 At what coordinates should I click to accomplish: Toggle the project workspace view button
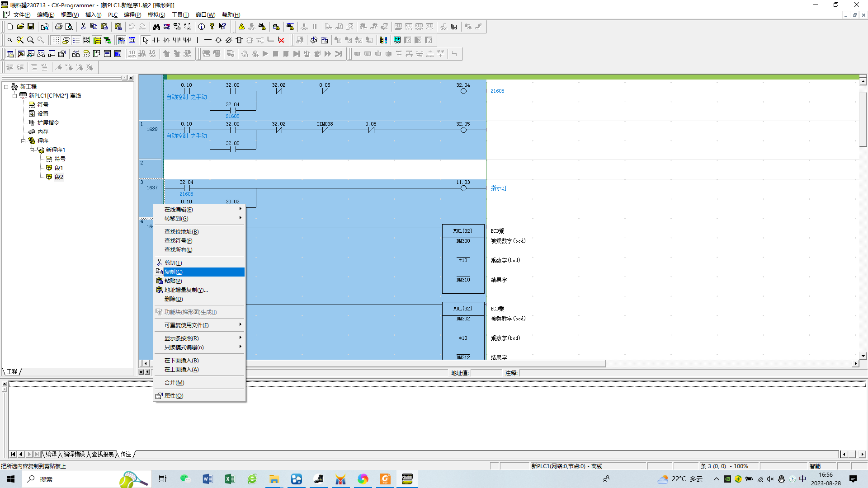coord(10,54)
